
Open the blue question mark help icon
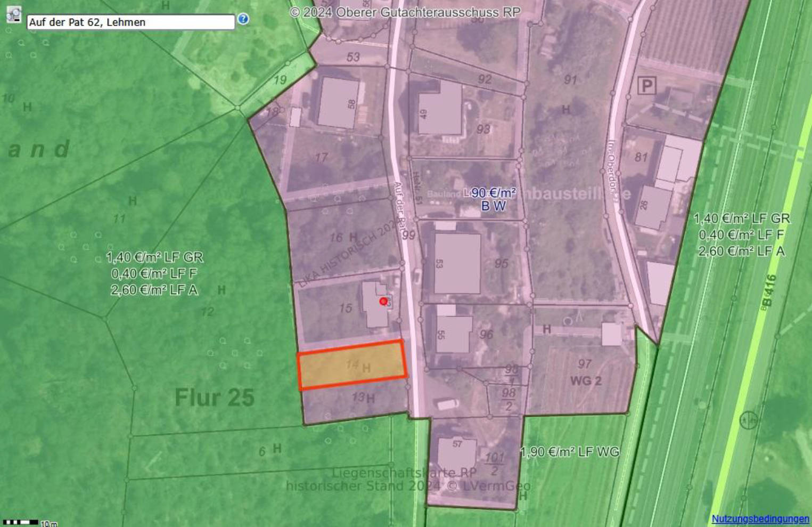point(243,19)
